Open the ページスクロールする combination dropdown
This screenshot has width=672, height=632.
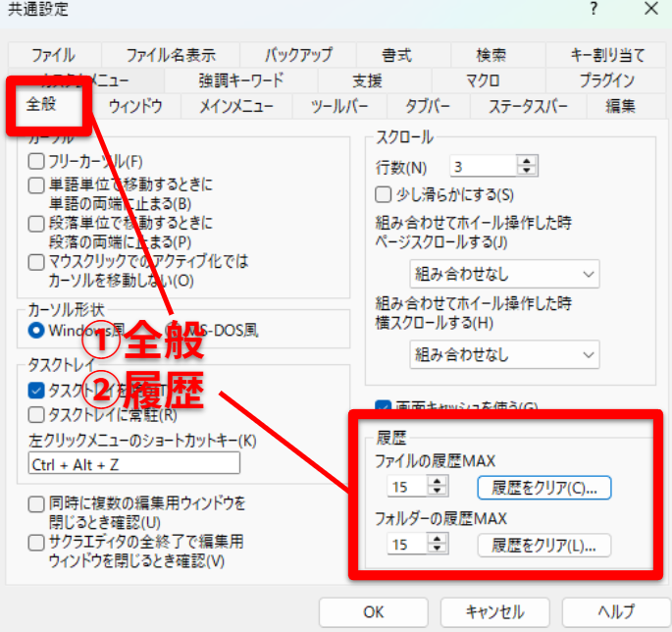coord(504,274)
